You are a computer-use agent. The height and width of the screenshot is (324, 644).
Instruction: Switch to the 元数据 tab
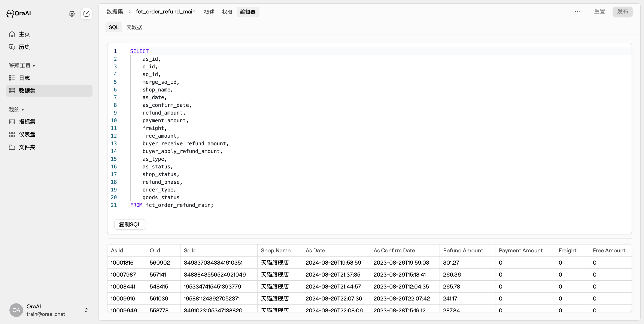[x=134, y=27]
